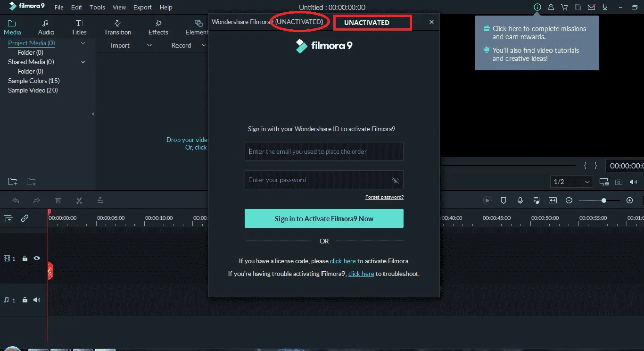This screenshot has height=351, width=644.
Task: Click the render preview icon
Action: [487, 200]
